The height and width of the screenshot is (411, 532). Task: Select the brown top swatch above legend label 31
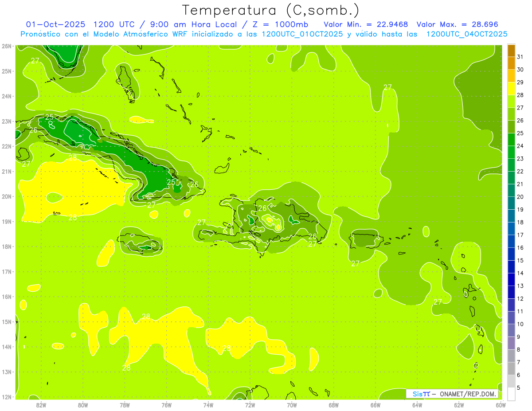coord(511,51)
